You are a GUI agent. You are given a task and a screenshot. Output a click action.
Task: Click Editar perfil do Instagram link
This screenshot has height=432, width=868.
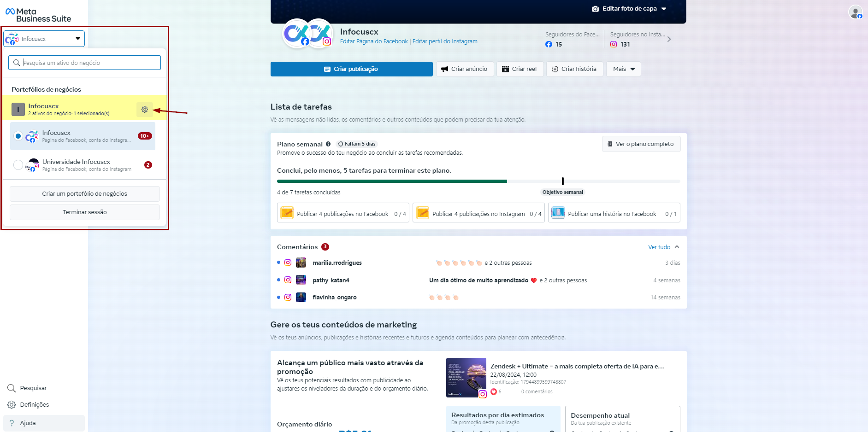click(444, 41)
